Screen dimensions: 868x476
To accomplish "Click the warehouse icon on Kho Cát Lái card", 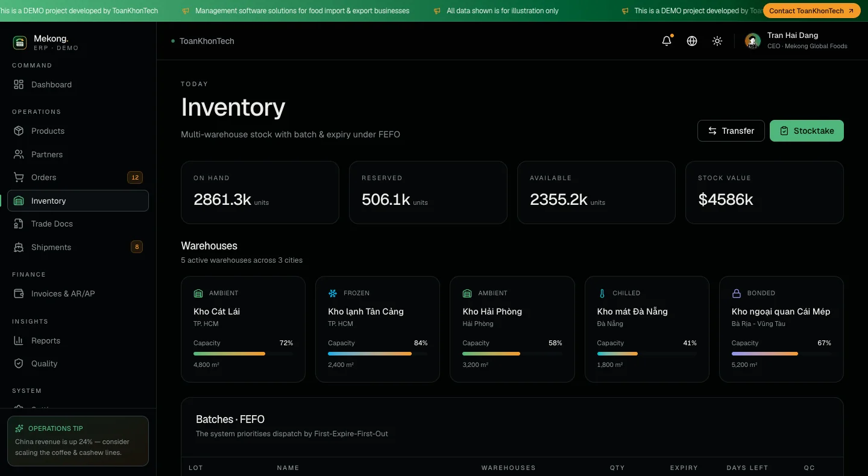I will click(x=198, y=293).
